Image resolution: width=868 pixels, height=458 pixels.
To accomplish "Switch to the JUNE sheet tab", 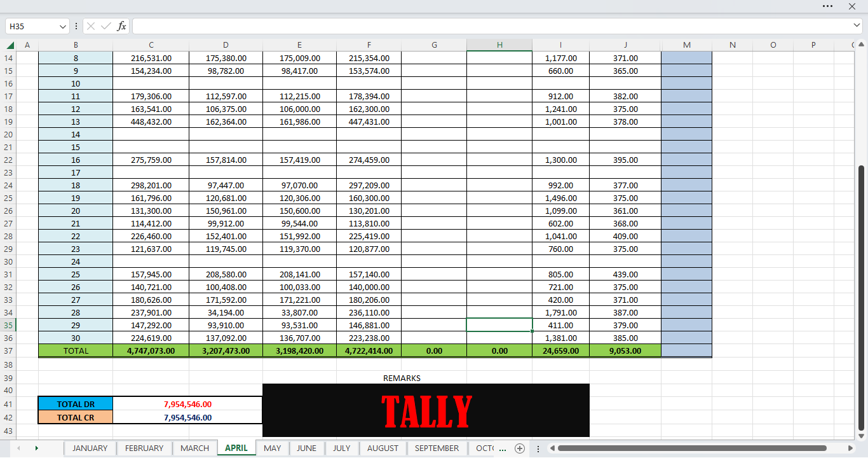I will click(x=307, y=448).
